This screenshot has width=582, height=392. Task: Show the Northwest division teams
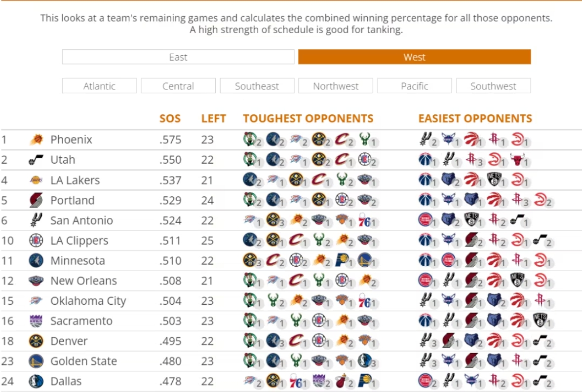[x=336, y=86]
